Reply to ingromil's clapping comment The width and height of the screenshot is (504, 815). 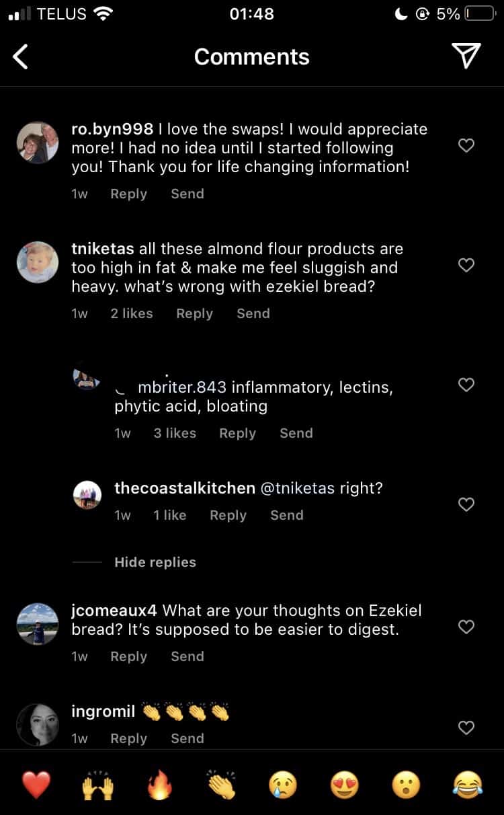[129, 738]
